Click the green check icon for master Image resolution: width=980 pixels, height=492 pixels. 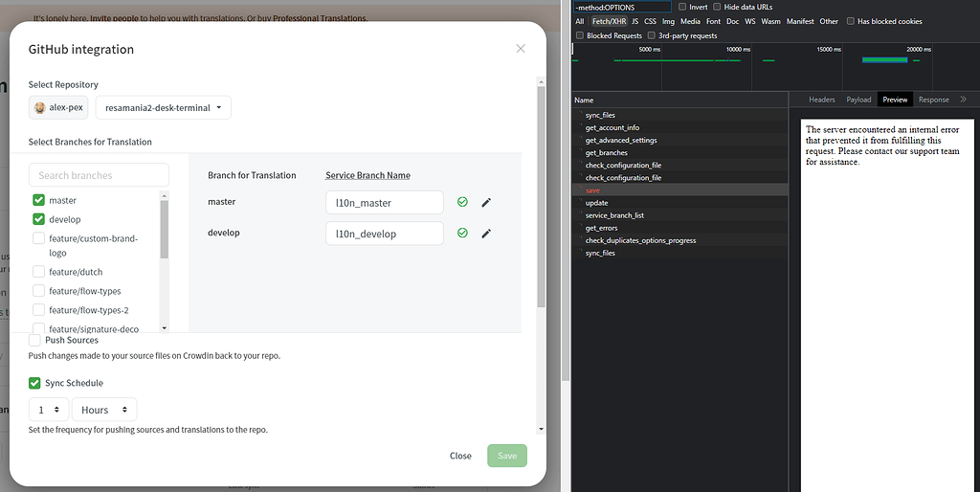(462, 202)
